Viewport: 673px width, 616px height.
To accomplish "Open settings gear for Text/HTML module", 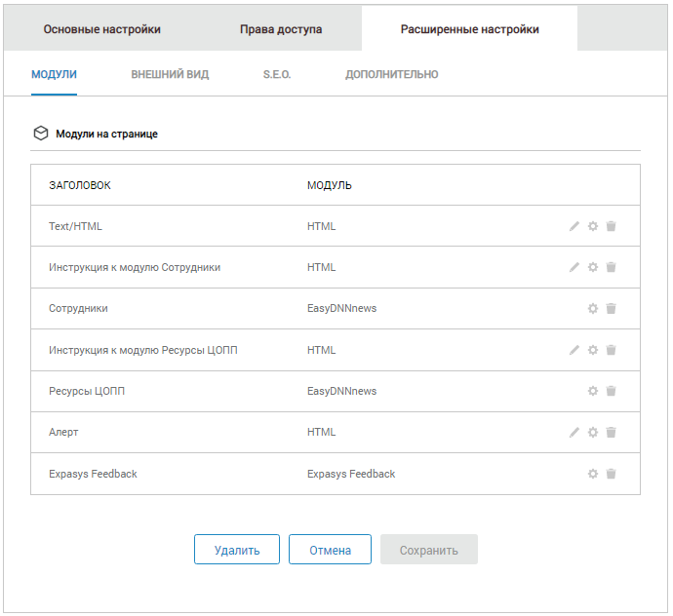I will click(592, 226).
